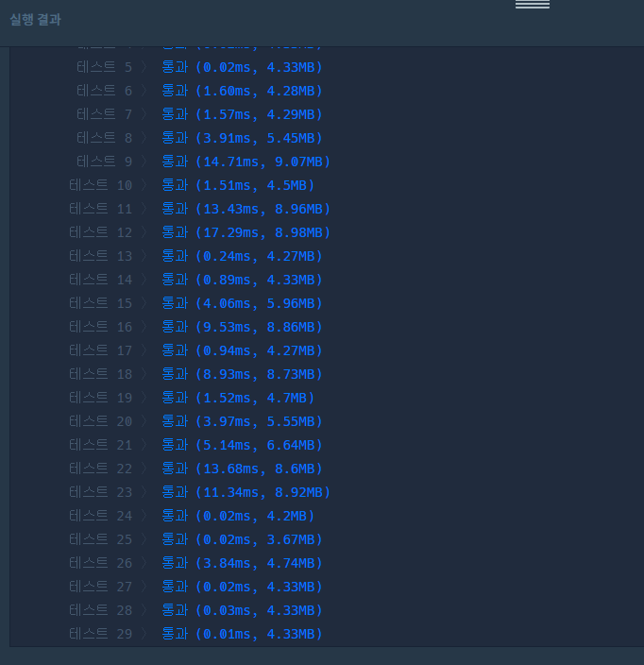Select 테스트 9 result 통과 (14.71ms, 9.07MB)
Screen dimensions: 644x665
click(x=246, y=162)
